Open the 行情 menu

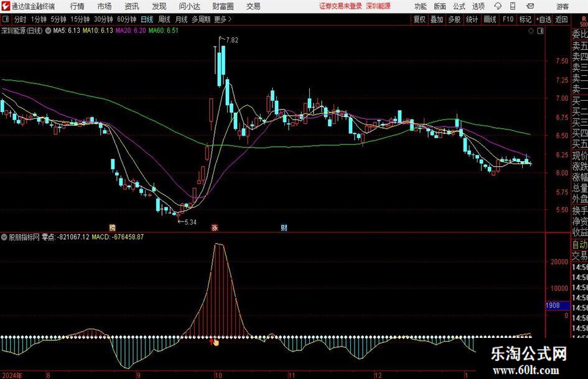pos(77,6)
